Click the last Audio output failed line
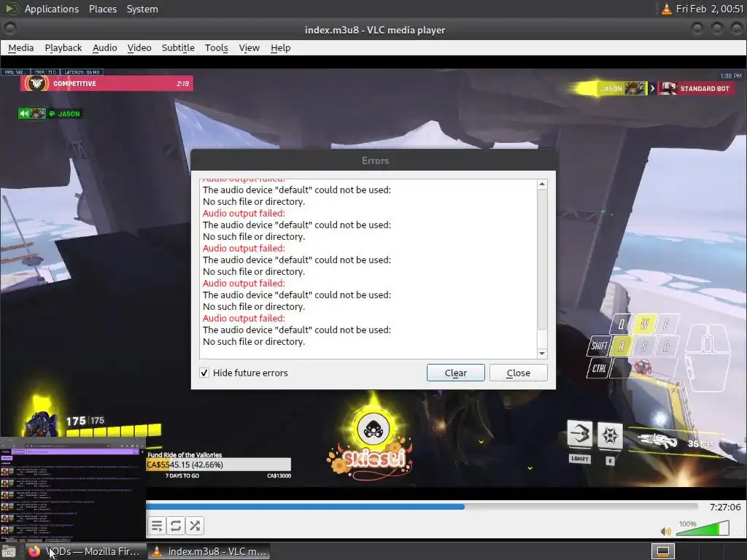The height and width of the screenshot is (560, 747). 244,318
